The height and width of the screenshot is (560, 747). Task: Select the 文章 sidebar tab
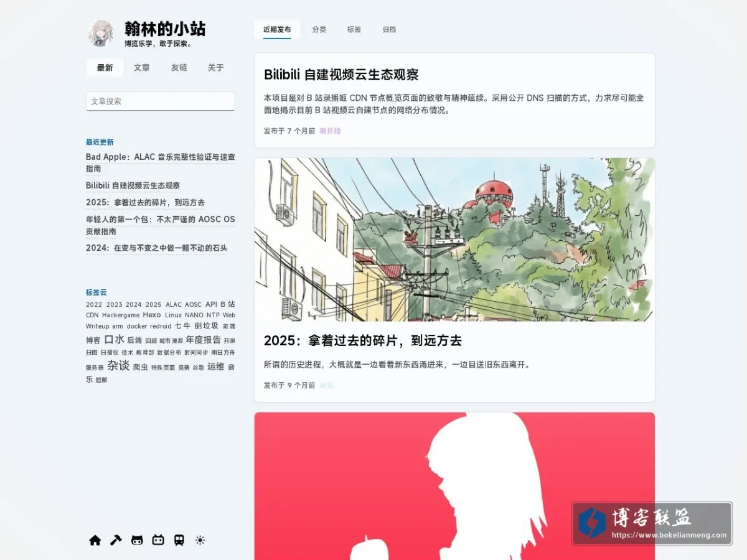[142, 68]
